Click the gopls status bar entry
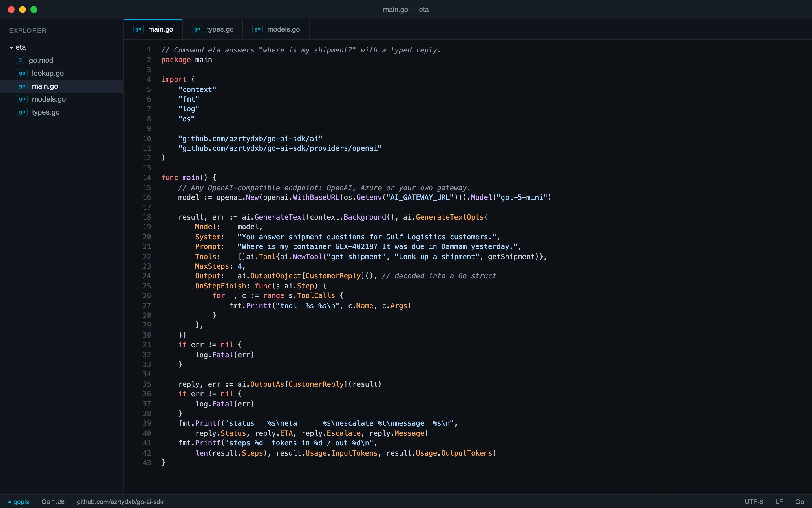 point(18,502)
